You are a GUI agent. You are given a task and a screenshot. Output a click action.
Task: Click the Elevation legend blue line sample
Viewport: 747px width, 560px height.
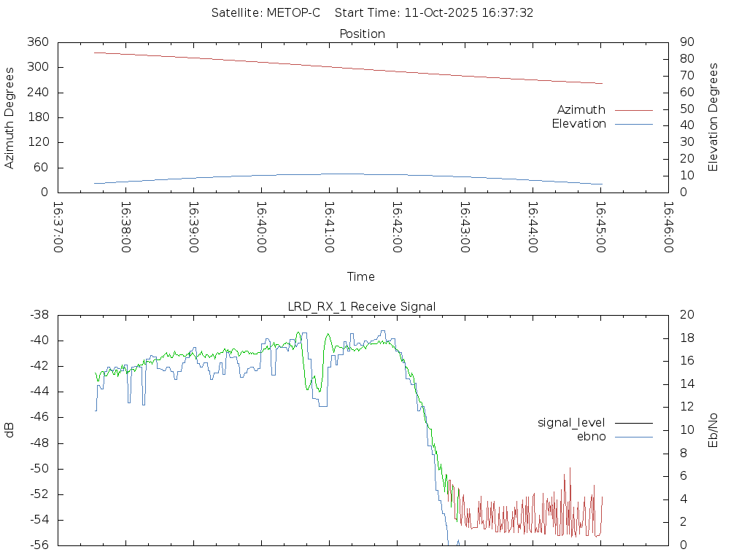[x=633, y=124]
